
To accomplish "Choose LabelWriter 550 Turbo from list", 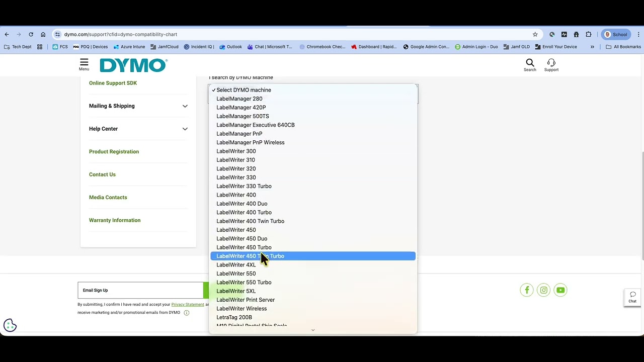I will click(313, 283).
